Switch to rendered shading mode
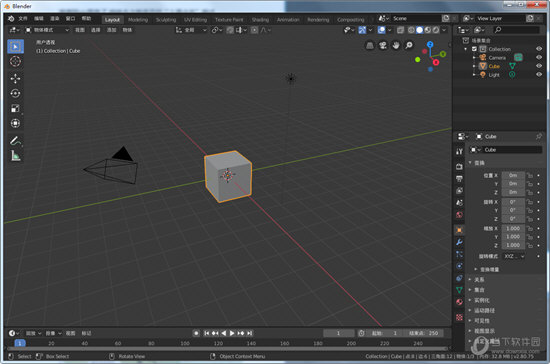550x364 pixels. pyautogui.click(x=436, y=30)
